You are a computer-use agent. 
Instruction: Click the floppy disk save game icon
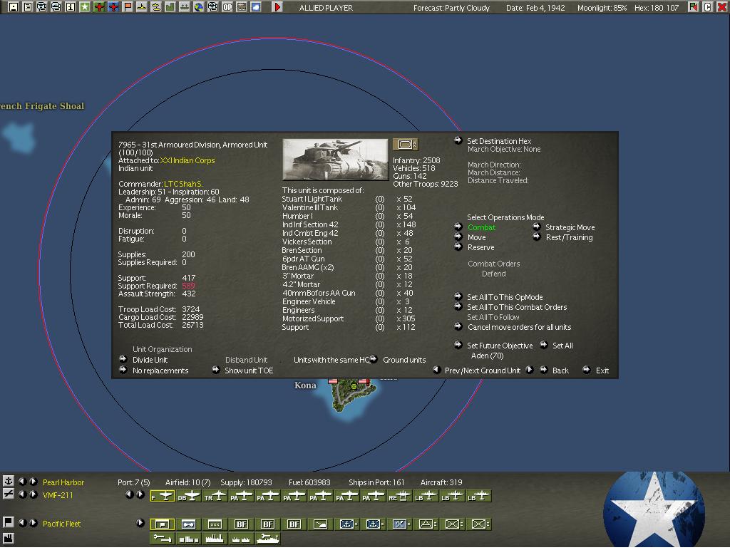pos(13,7)
